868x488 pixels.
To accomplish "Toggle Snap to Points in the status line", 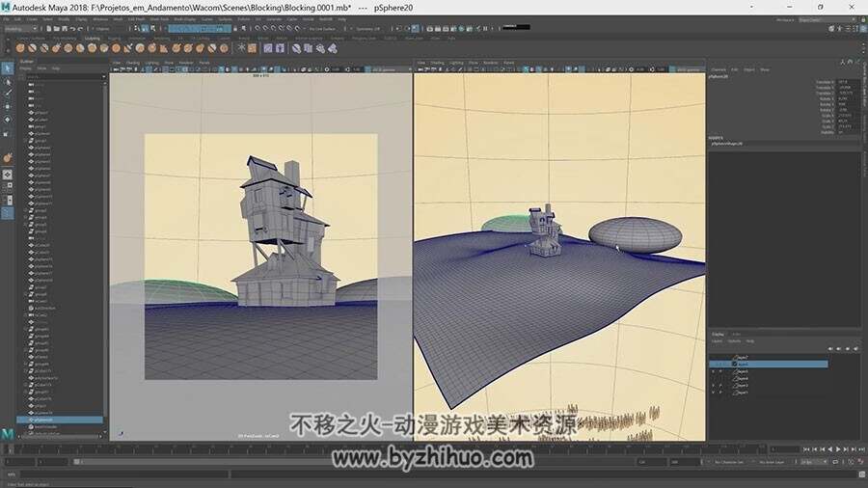I will pyautogui.click(x=273, y=29).
